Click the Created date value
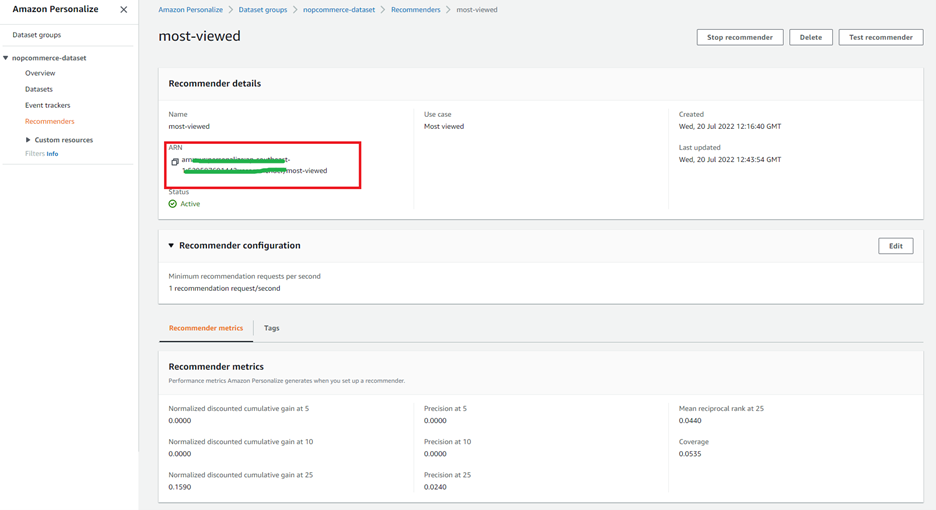The height and width of the screenshot is (510, 936). click(x=729, y=126)
